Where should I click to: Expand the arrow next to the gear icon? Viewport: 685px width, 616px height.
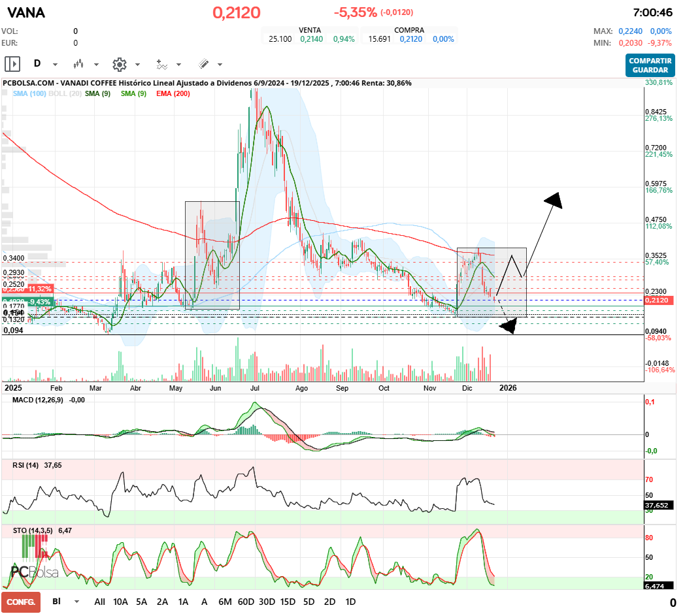(137, 65)
